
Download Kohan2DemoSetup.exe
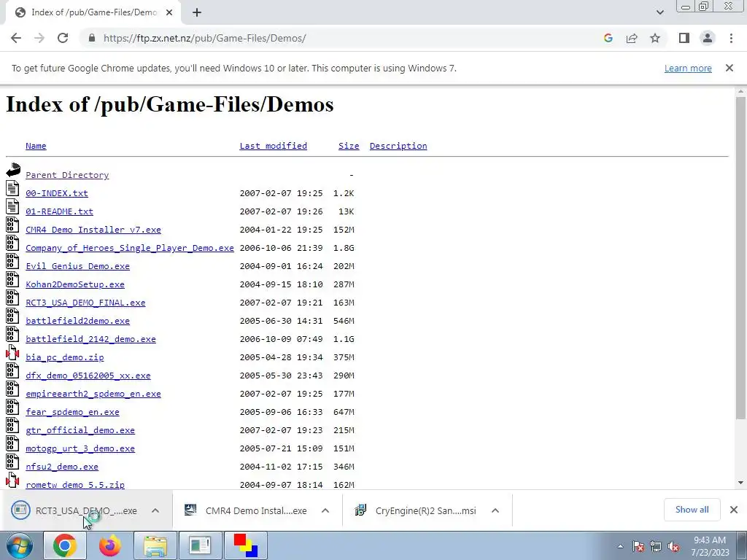coord(75,284)
